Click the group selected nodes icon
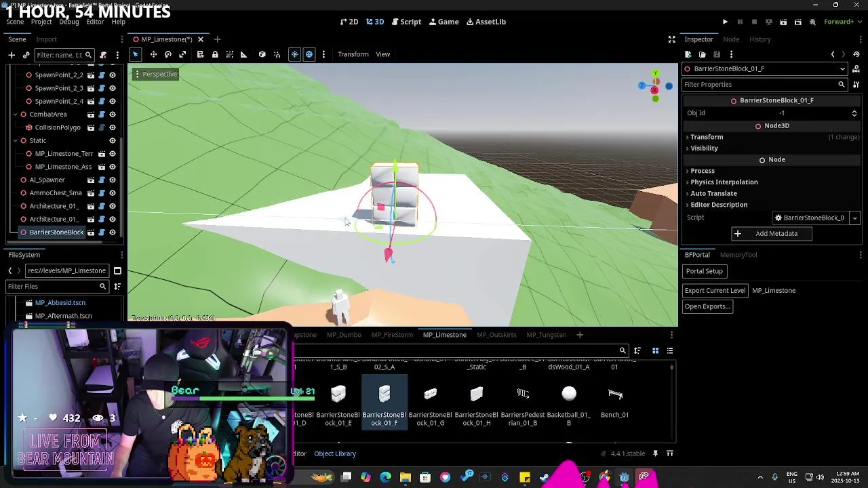This screenshot has width=868, height=488. [x=230, y=54]
